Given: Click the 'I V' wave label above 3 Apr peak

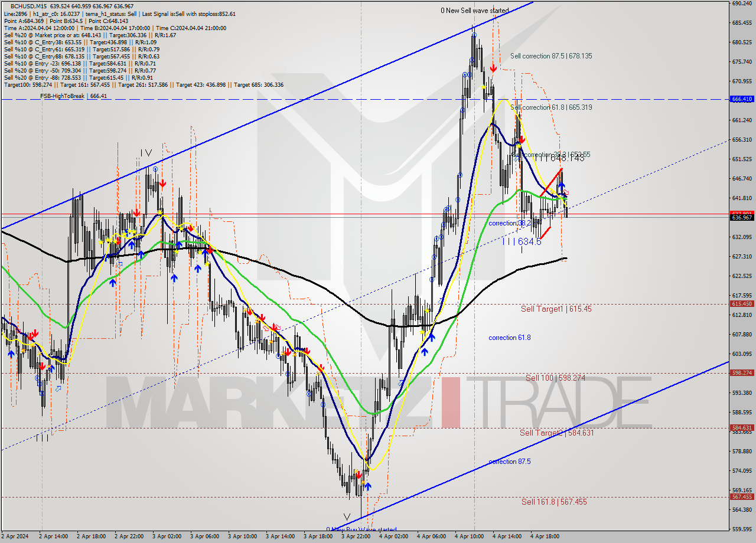Looking at the screenshot, I should click(x=146, y=153).
